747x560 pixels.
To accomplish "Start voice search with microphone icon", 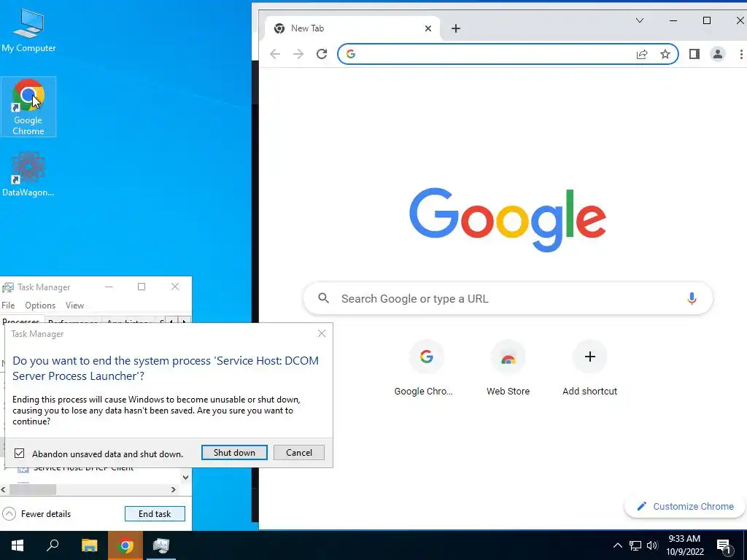I will point(692,298).
